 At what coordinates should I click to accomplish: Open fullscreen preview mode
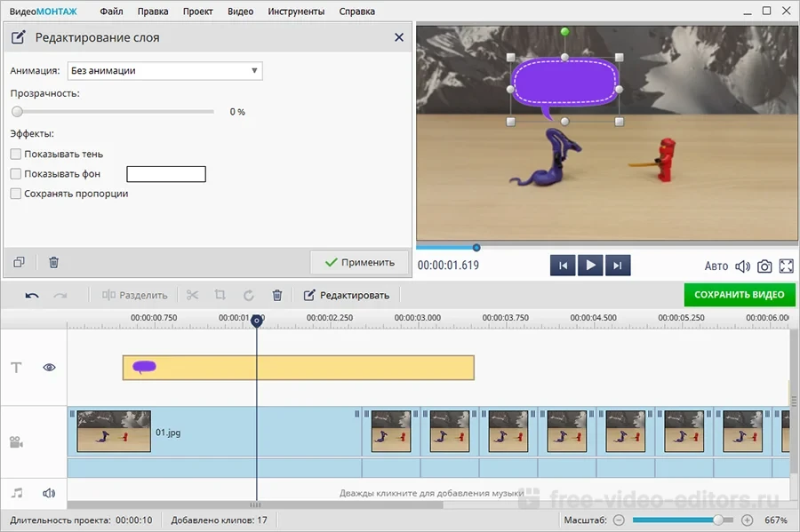click(x=787, y=266)
